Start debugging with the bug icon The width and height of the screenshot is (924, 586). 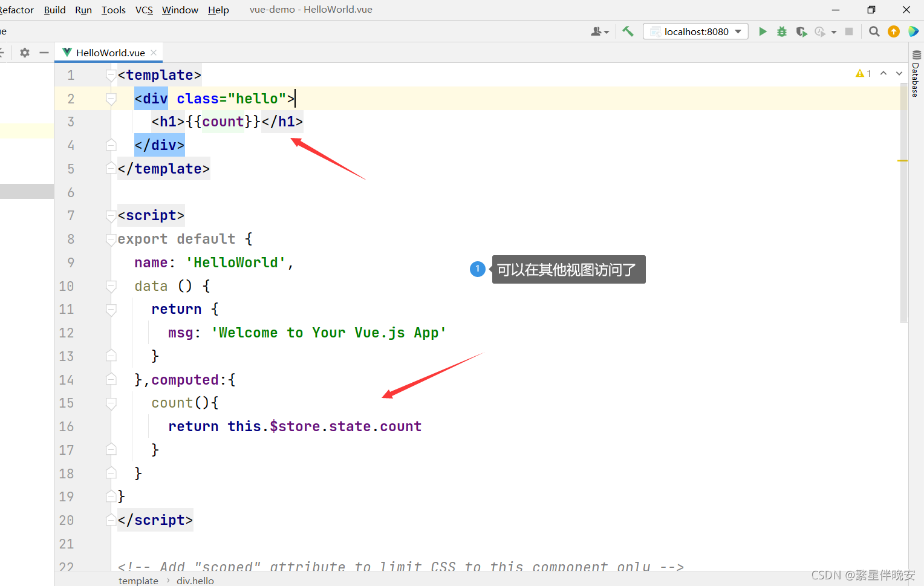pyautogui.click(x=782, y=31)
